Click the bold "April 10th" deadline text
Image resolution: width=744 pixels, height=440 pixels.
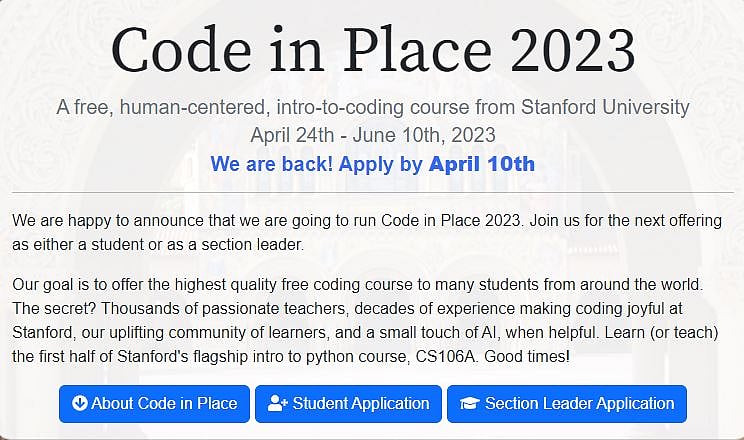(x=482, y=164)
